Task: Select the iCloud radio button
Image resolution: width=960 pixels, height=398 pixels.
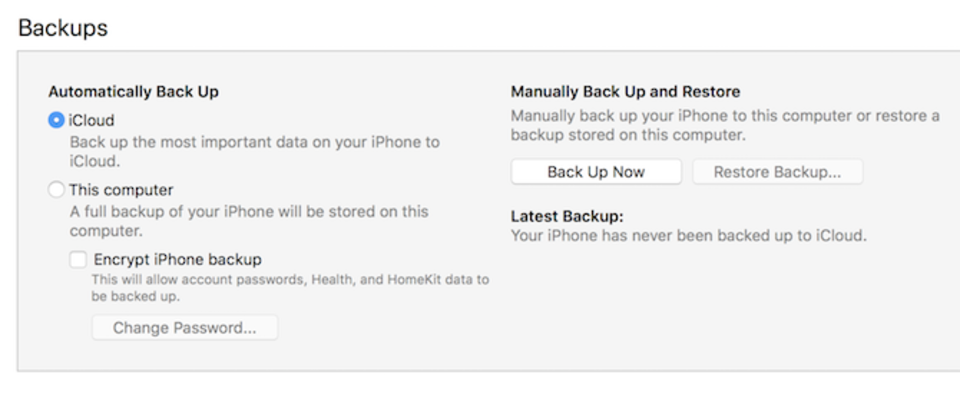Action: (56, 121)
